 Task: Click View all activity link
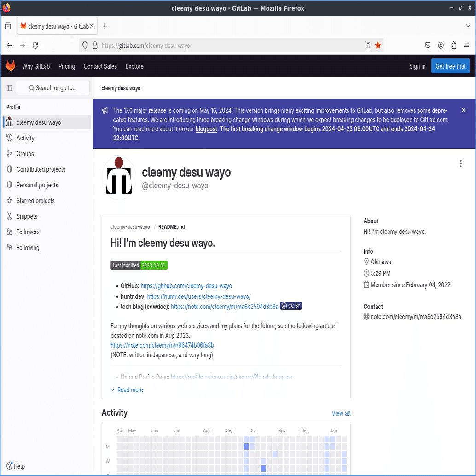pos(341,413)
